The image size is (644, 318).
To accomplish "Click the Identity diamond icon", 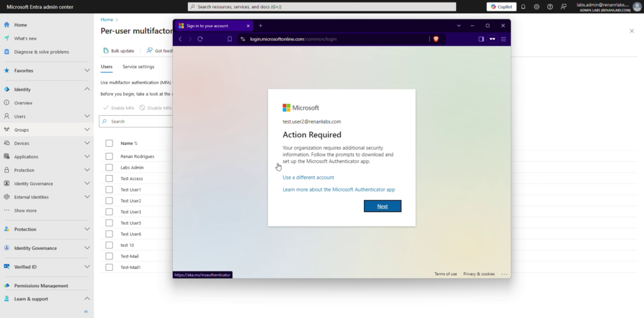I will pyautogui.click(x=6, y=89).
